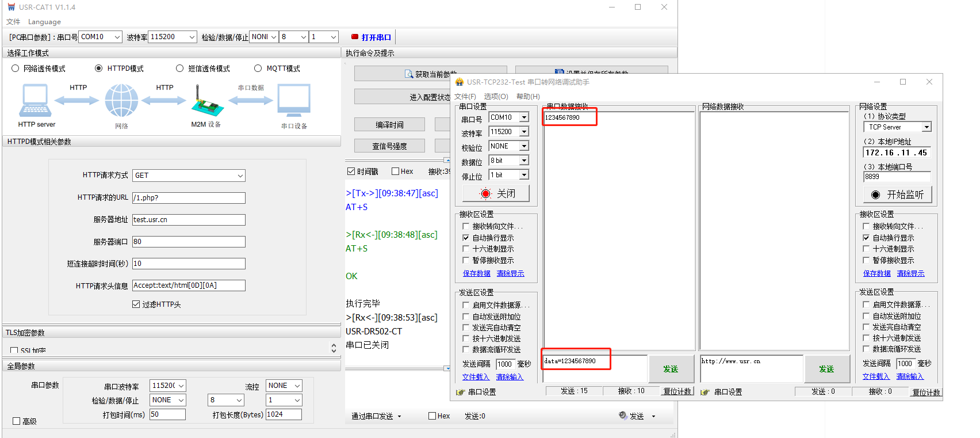980x438 pixels.
Task: Click the red Open Serial Port (打开串口) icon
Action: coord(355,37)
